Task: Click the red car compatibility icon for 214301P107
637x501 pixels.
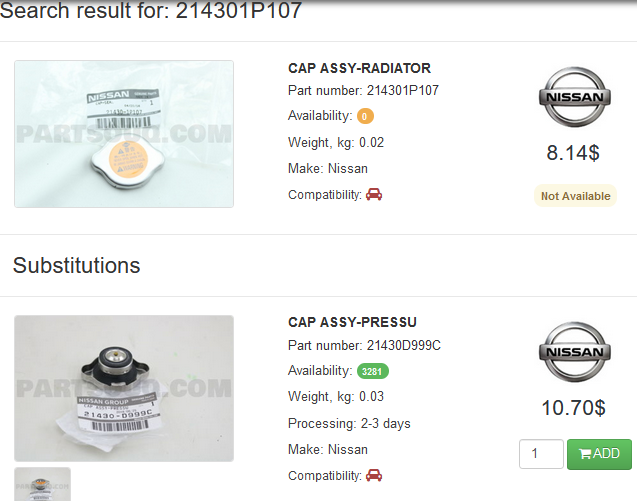Action: 374,195
